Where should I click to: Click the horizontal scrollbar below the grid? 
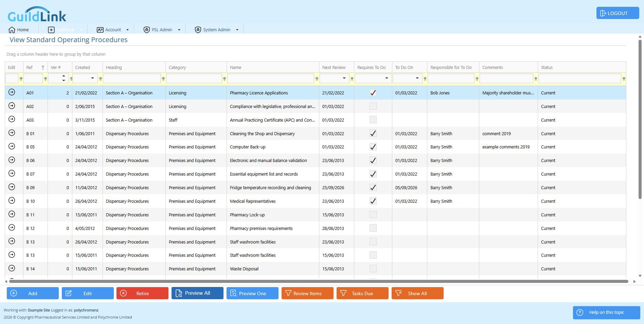pyautogui.click(x=319, y=281)
